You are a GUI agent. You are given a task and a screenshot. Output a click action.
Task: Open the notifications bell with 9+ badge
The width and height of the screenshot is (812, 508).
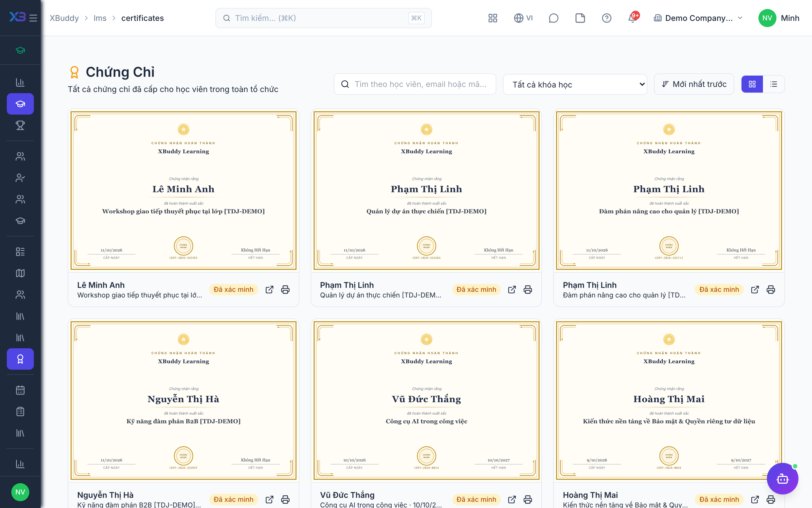click(633, 17)
